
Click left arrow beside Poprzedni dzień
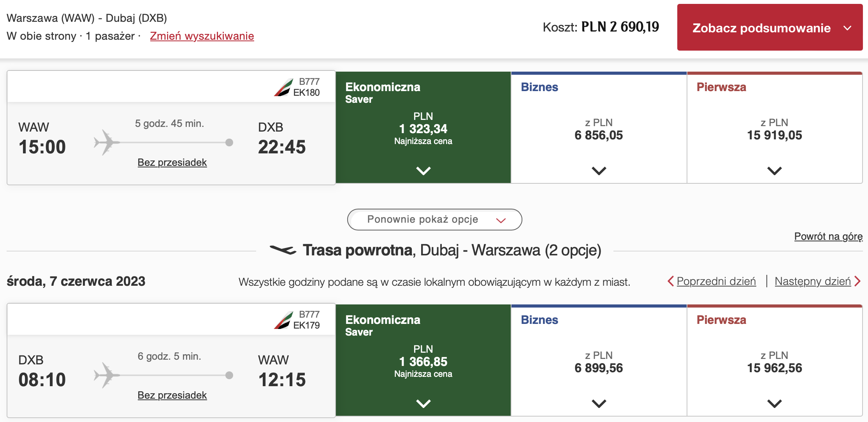click(x=671, y=281)
